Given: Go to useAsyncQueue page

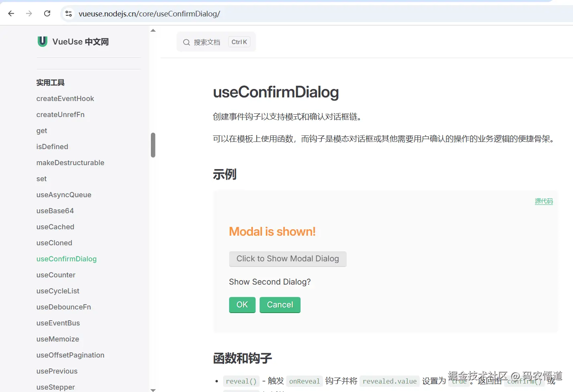Looking at the screenshot, I should point(64,195).
